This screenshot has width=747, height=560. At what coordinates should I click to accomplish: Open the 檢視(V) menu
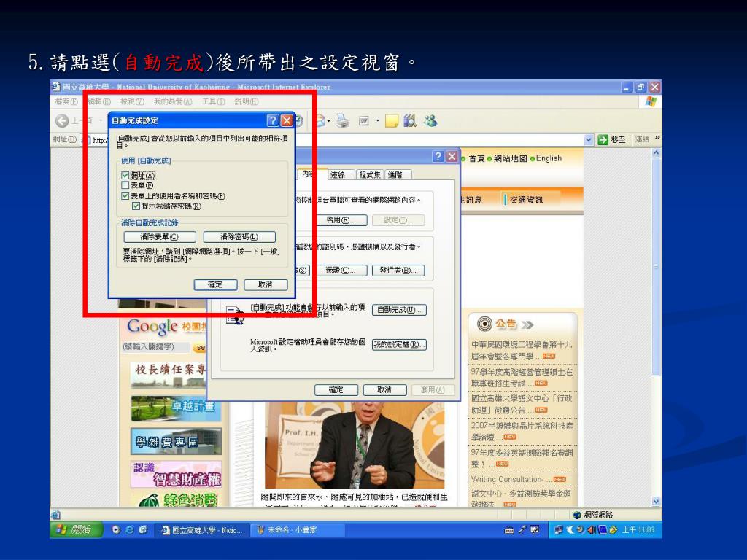(x=133, y=101)
